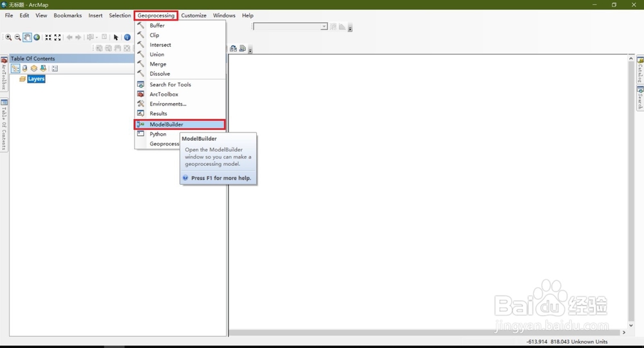Open the empty layer combo box
The width and height of the screenshot is (644, 348).
pos(290,26)
